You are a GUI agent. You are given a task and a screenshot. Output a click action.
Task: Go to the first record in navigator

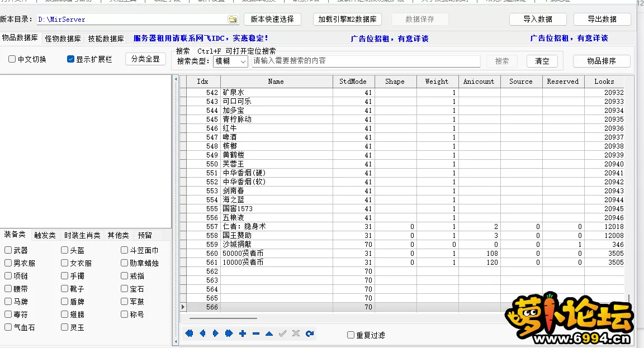pyautogui.click(x=189, y=333)
